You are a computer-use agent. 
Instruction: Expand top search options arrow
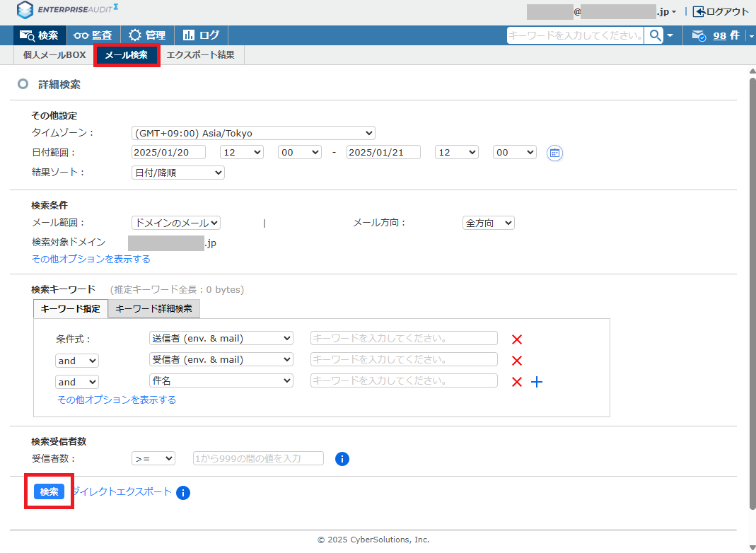point(670,35)
